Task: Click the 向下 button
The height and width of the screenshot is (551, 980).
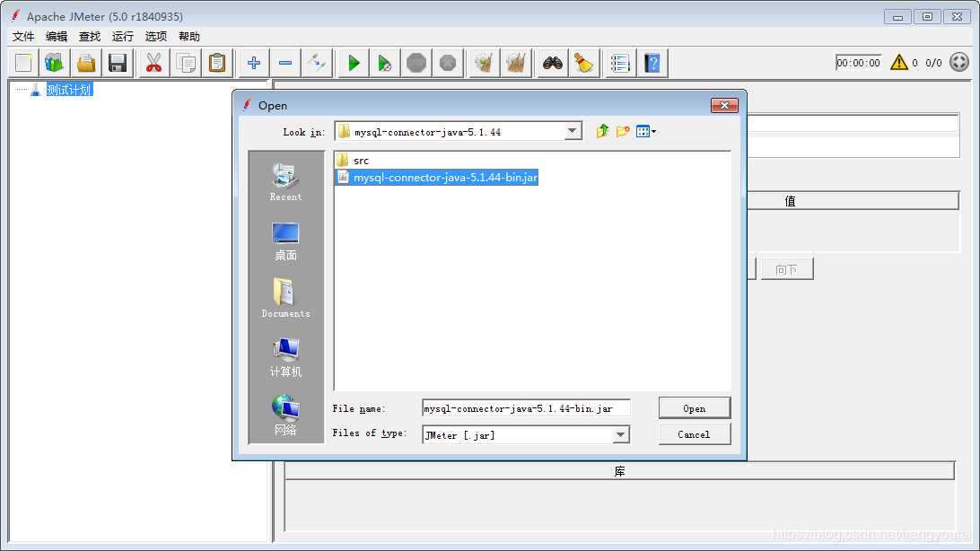Action: pyautogui.click(x=787, y=269)
